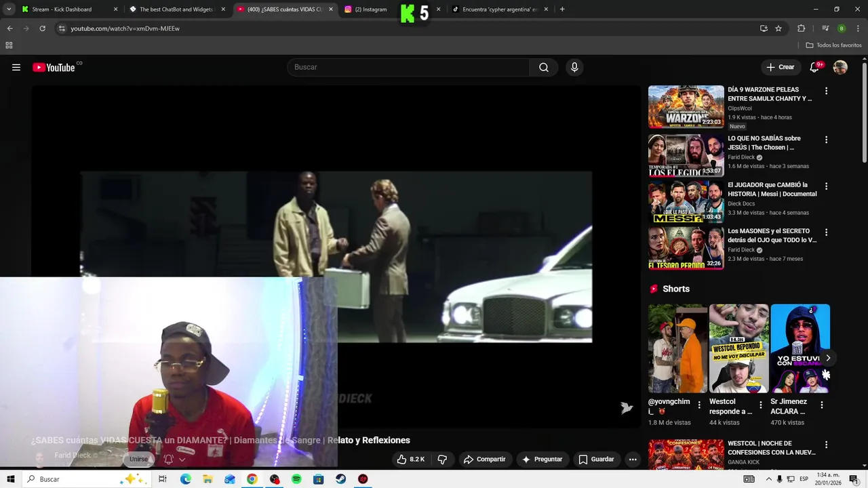
Task: Open the LOS ELEGIDOS video thumbnail
Action: pyautogui.click(x=686, y=155)
